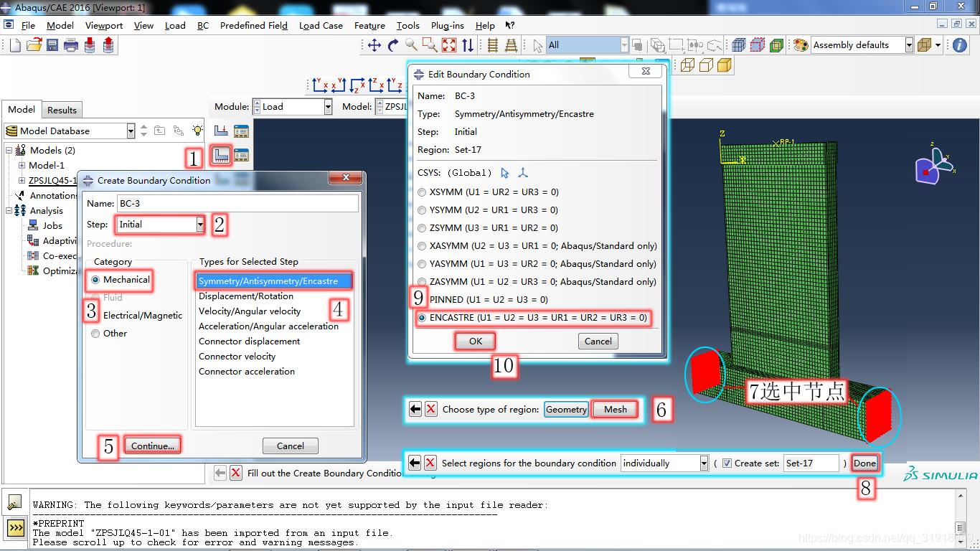Choose the PINNED boundary condition option
Viewport: 980px width, 551px height.
click(422, 299)
